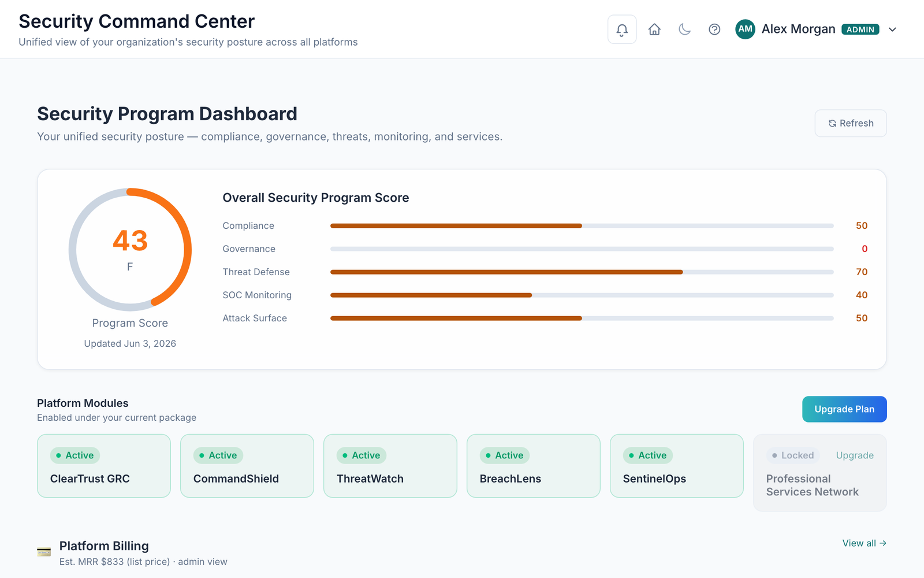Click View all billing link

(865, 543)
